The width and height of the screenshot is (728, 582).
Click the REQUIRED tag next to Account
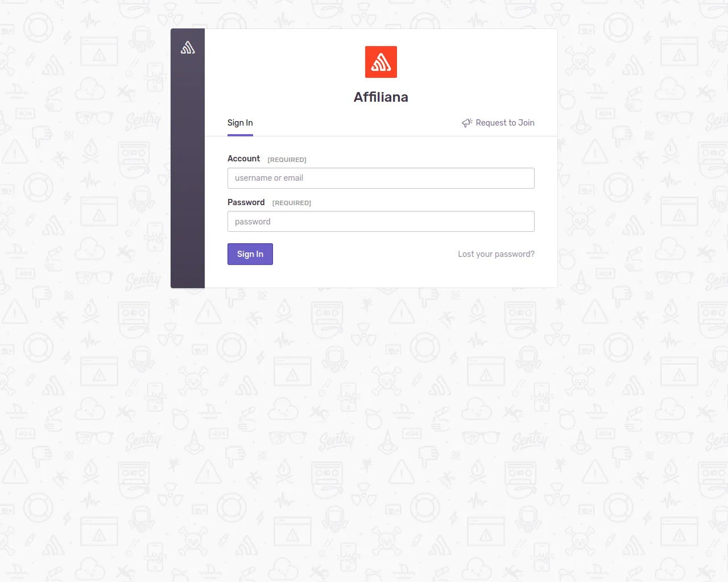tap(287, 160)
